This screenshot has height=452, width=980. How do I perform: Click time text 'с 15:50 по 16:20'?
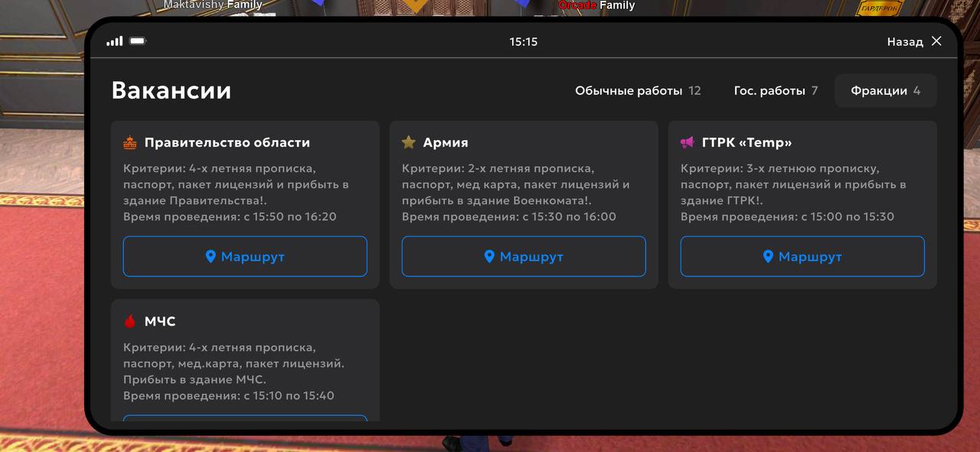[290, 217]
